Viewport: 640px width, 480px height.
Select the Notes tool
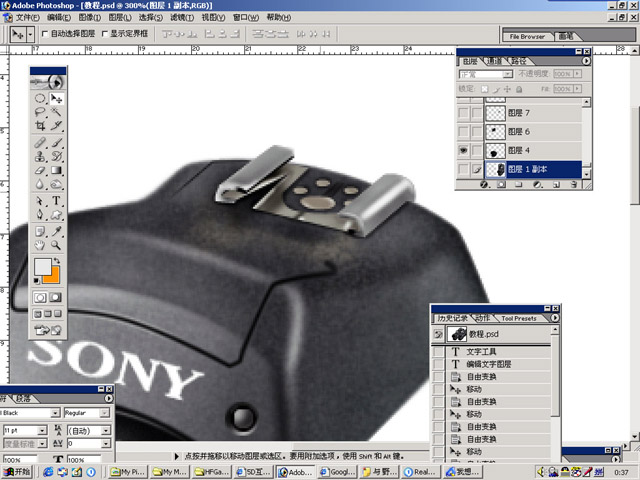click(40, 231)
